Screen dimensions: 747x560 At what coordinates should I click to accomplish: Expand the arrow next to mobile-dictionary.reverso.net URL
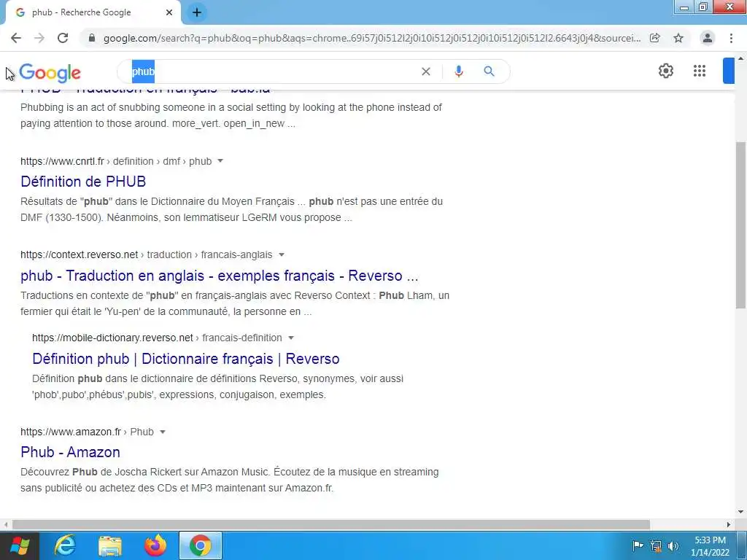click(291, 338)
